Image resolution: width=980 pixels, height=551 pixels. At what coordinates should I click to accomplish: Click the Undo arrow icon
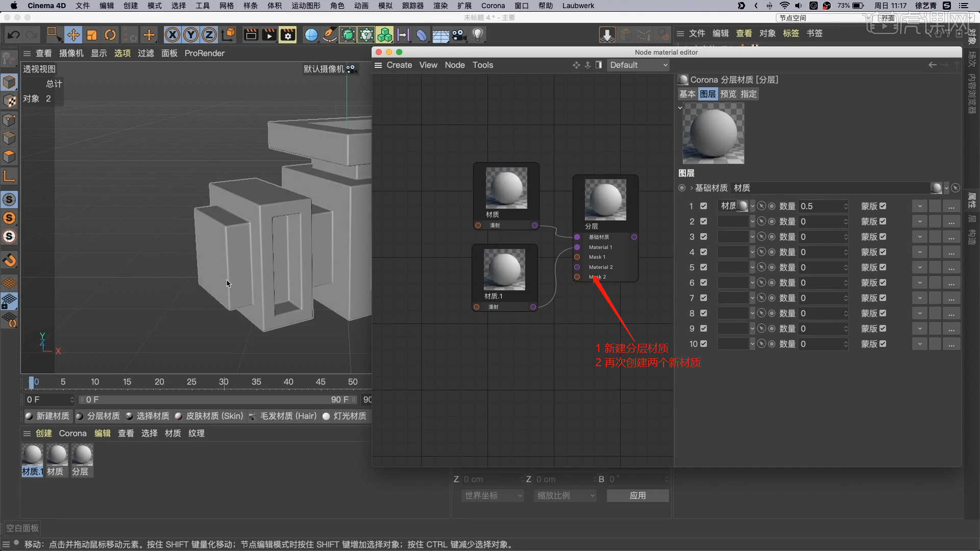click(x=14, y=35)
